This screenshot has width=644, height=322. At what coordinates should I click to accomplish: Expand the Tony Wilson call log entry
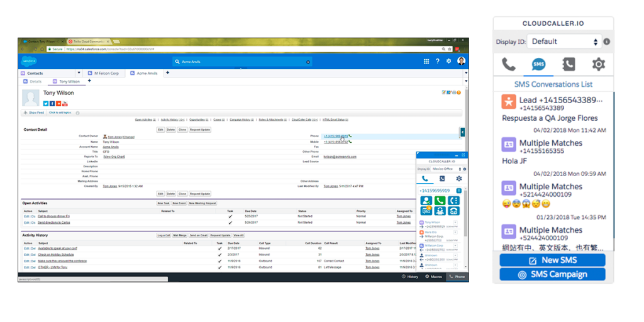coord(455,222)
